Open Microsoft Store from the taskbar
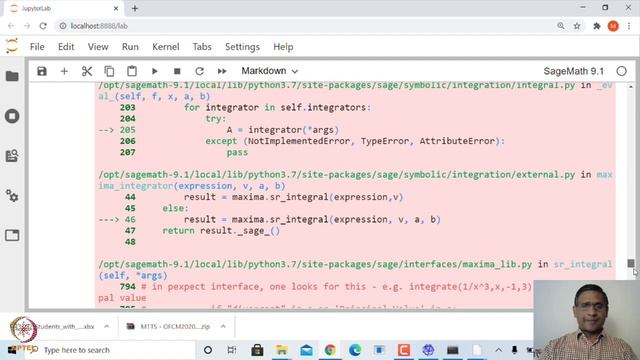The image size is (640, 360). click(257, 350)
